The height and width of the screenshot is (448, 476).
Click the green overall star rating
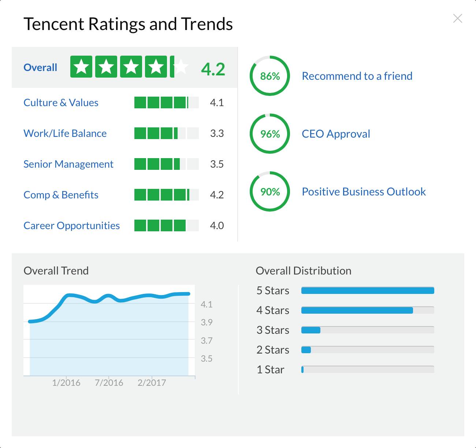click(129, 67)
